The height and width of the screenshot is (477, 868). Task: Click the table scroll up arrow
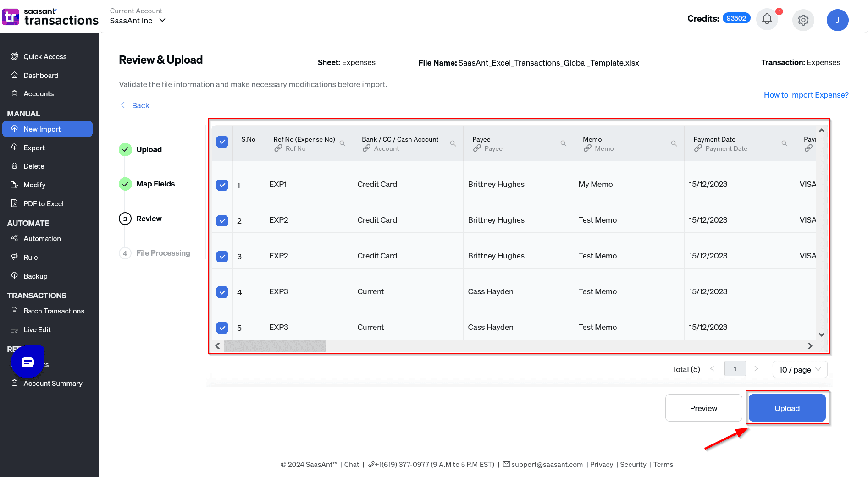tap(822, 131)
